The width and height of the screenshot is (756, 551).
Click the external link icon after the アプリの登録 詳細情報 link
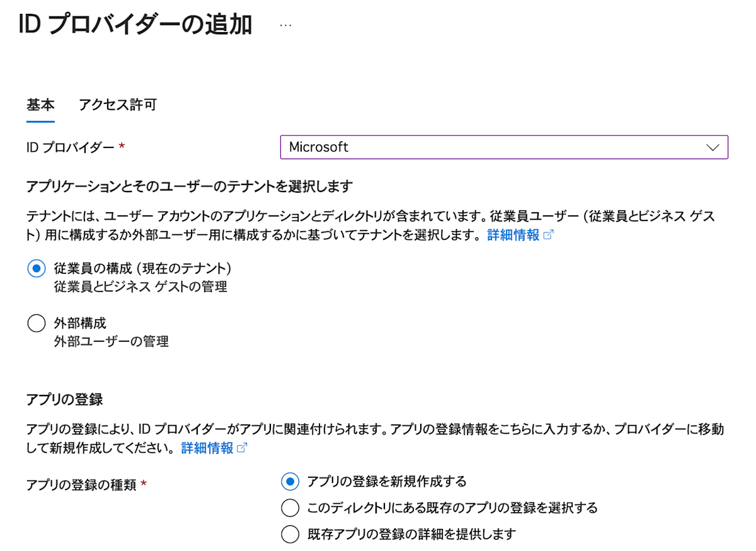click(242, 448)
